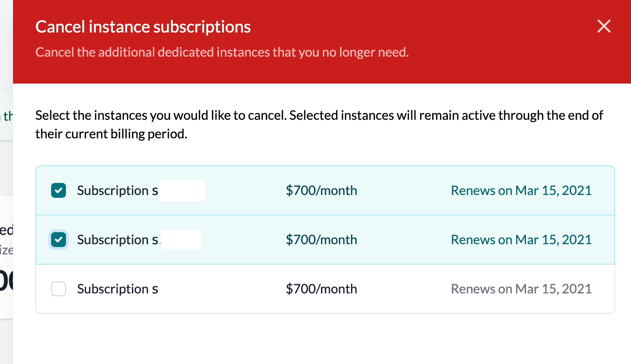Image resolution: width=631 pixels, height=364 pixels.
Task: Click the $700/month price on the last row
Action: (321, 289)
